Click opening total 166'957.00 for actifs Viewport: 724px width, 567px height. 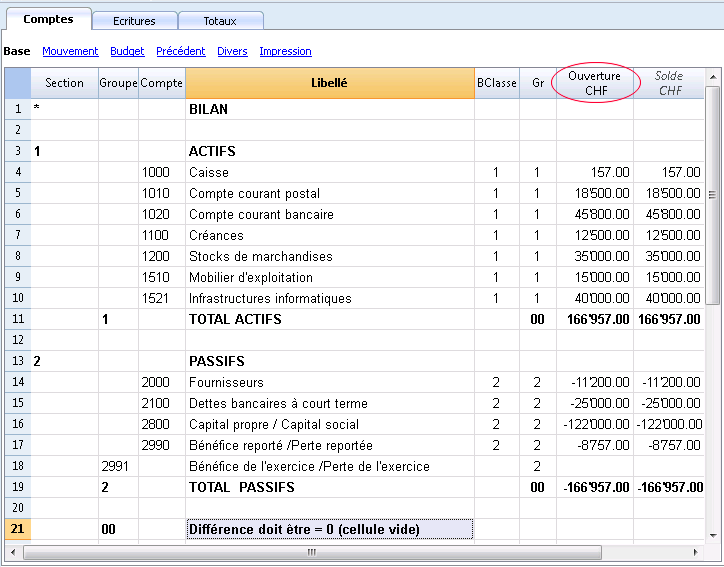tap(595, 319)
